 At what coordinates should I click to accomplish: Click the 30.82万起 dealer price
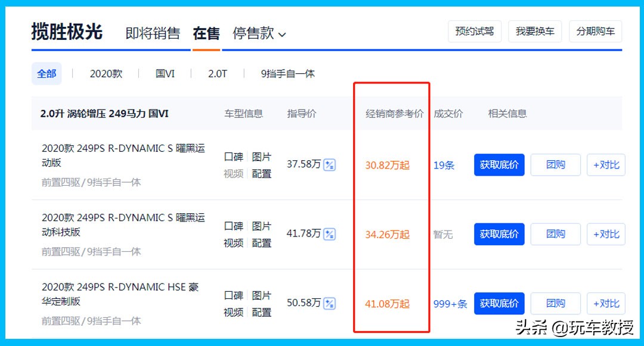388,165
